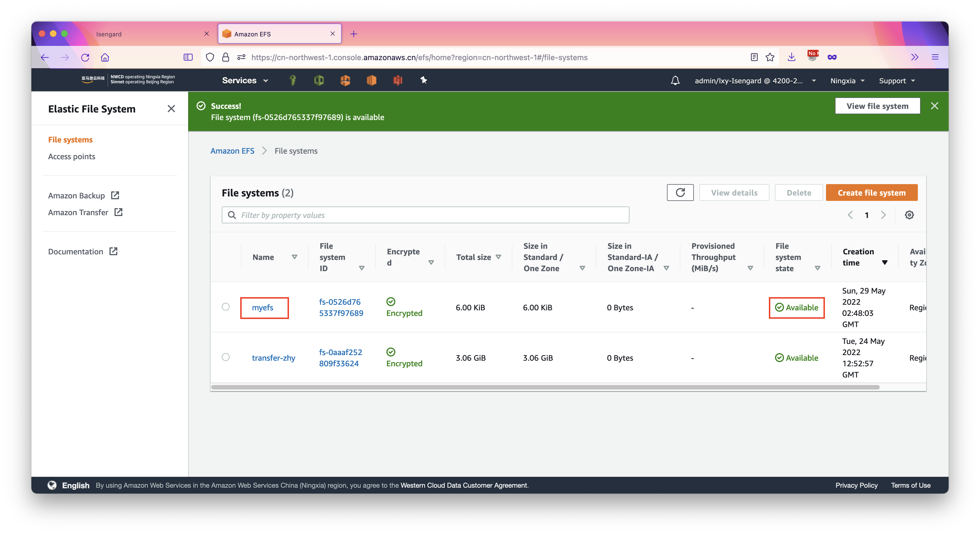Image resolution: width=980 pixels, height=535 pixels.
Task: Open file system ID fs-0aaaf252809f33624 link
Action: (x=340, y=358)
